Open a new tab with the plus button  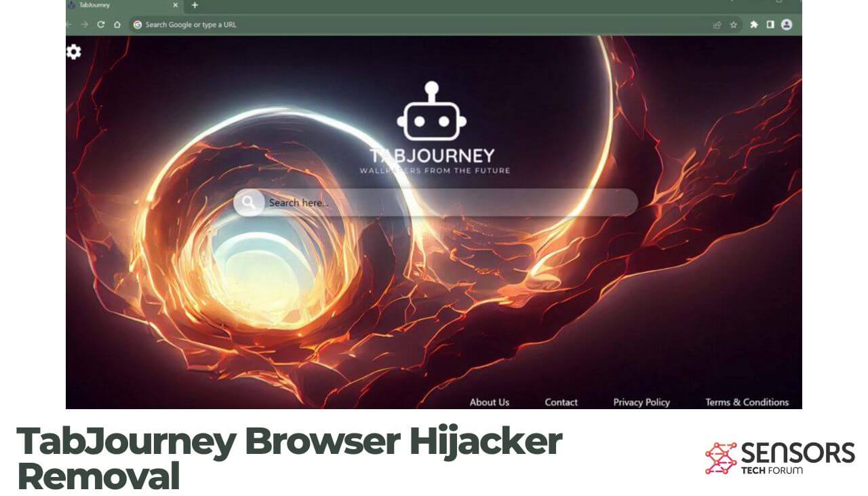[x=195, y=5]
